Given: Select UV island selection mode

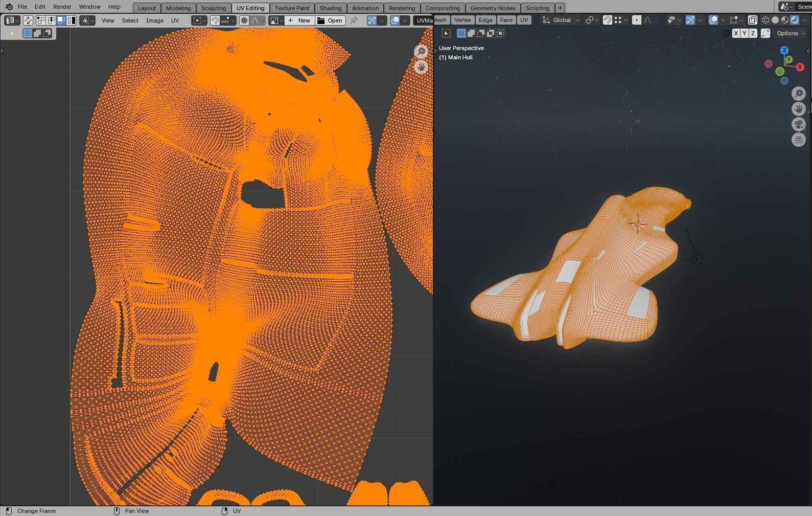Looking at the screenshot, I should [72, 20].
